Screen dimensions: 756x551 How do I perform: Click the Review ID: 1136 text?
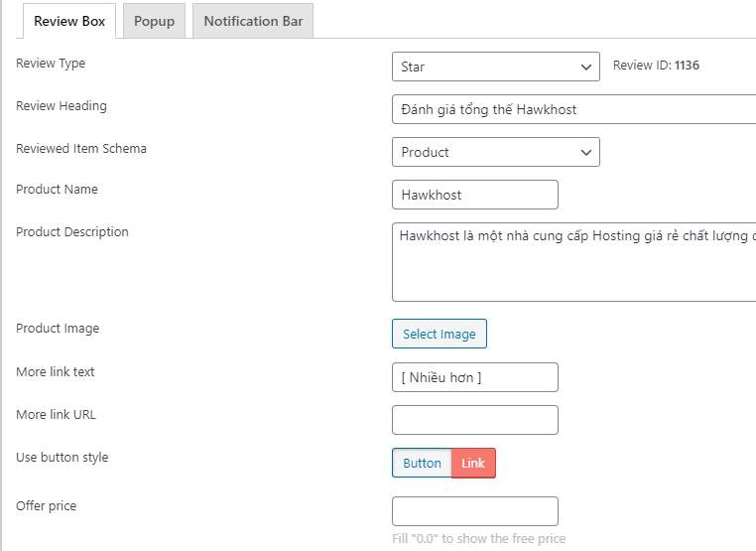pos(656,66)
